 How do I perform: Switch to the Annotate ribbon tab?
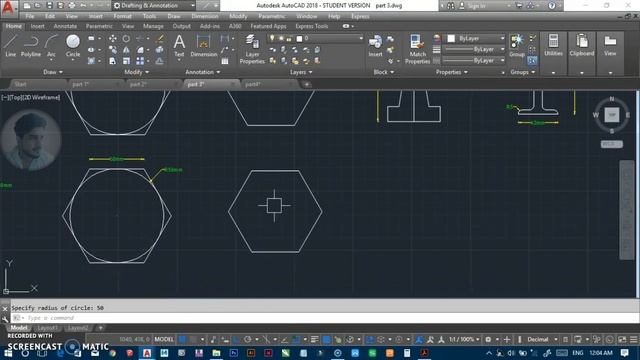tap(65, 26)
